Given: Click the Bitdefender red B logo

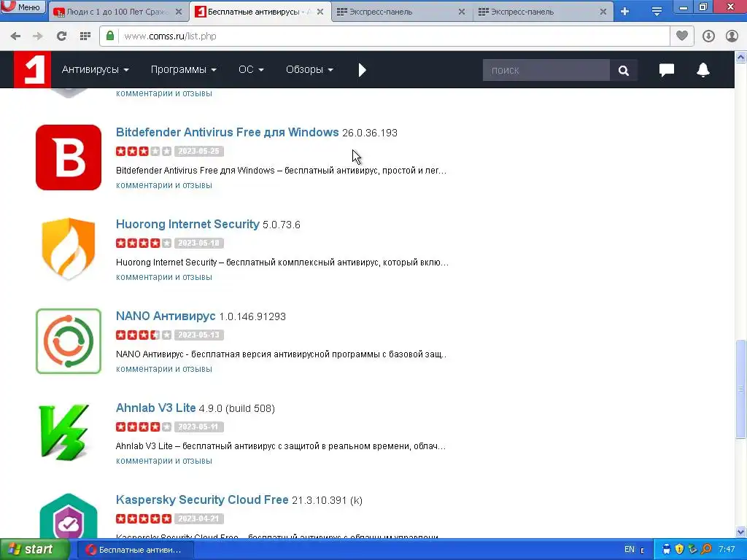Looking at the screenshot, I should pos(69,157).
